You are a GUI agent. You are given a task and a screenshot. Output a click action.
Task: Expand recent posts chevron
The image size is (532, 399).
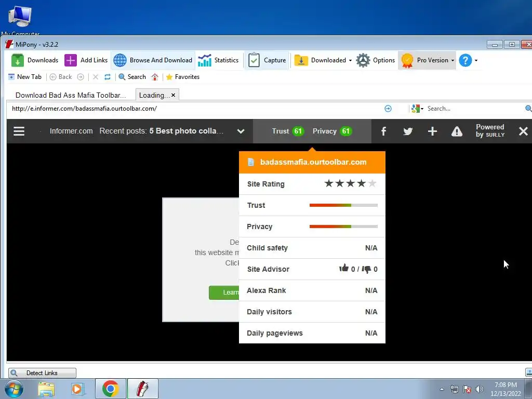coord(241,131)
